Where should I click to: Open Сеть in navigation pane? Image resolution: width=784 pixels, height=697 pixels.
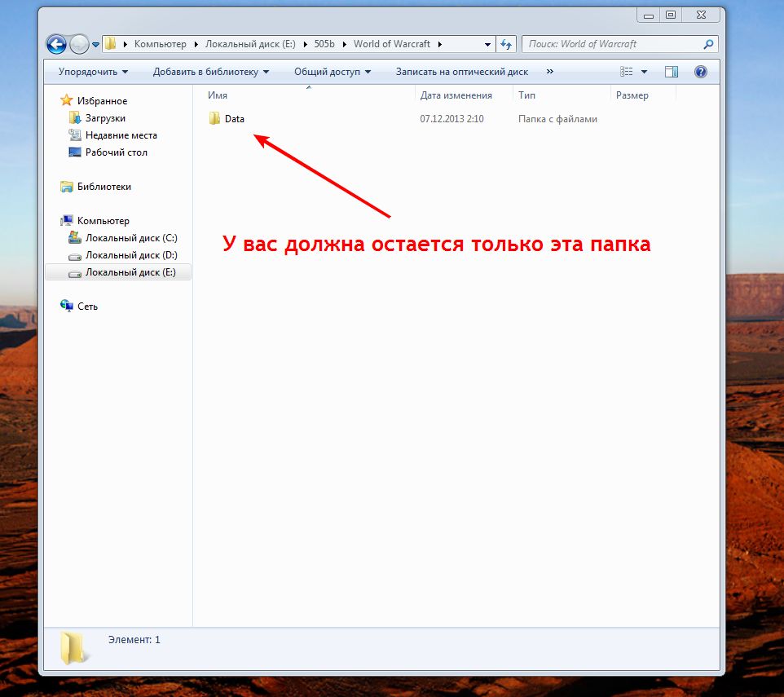[x=87, y=306]
